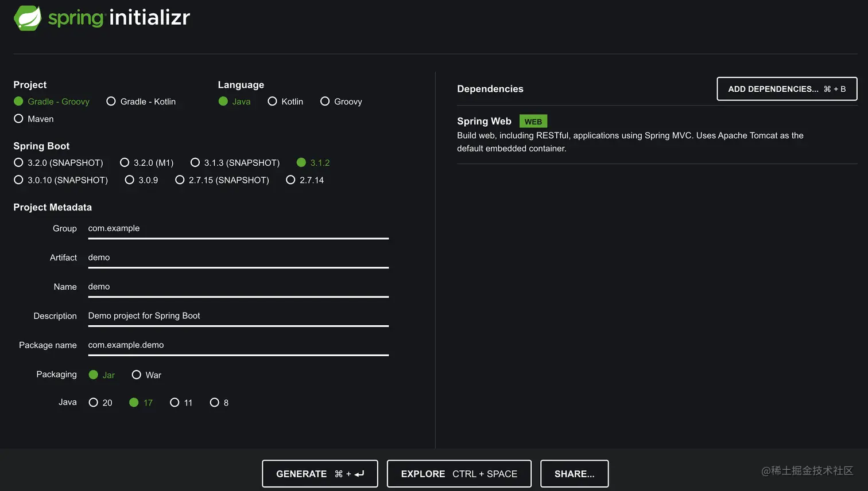
Task: Select Spring Boot 3.1.2 version
Action: coord(313,163)
